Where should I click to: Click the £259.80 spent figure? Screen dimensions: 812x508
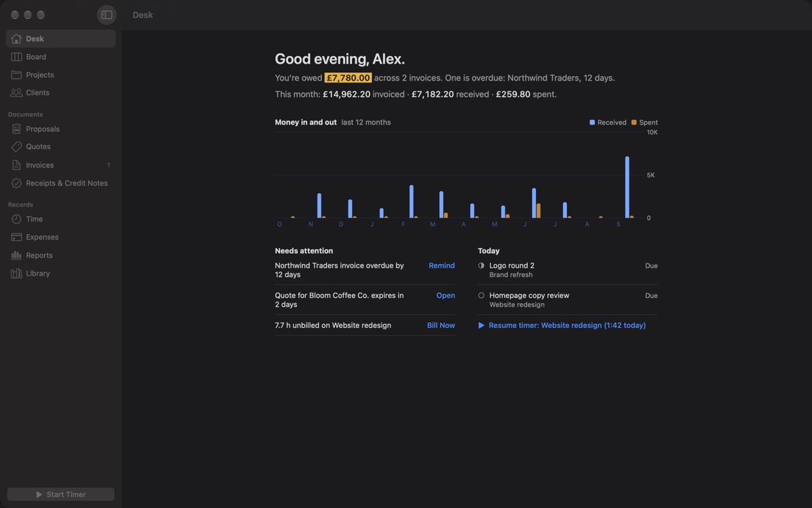pyautogui.click(x=513, y=94)
